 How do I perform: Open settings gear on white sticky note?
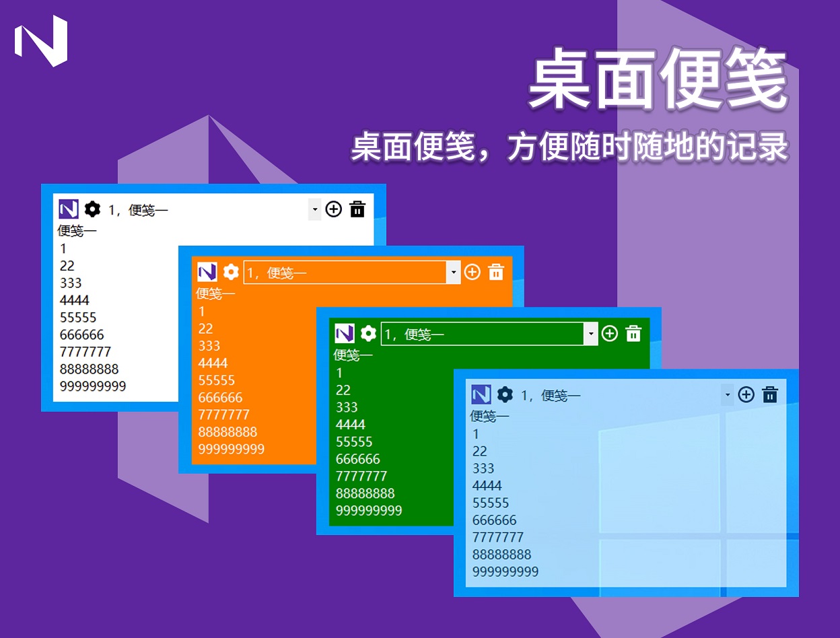[x=92, y=209]
